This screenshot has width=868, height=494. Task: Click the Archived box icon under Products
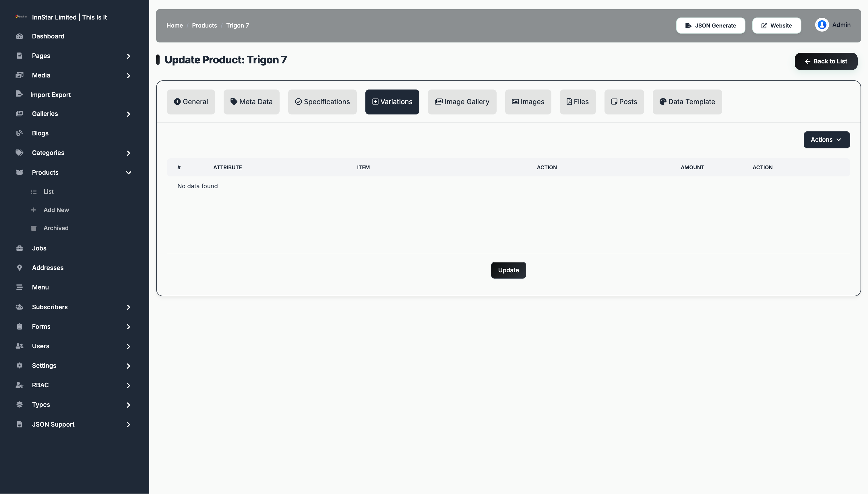click(34, 228)
